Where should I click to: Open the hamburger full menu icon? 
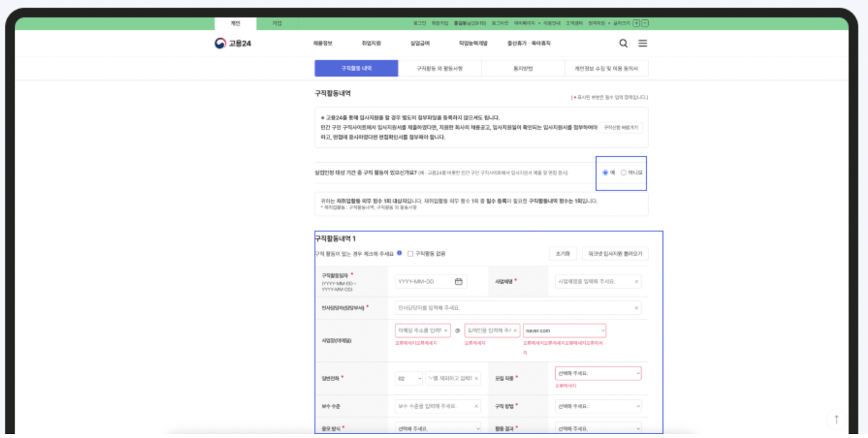[x=642, y=43]
